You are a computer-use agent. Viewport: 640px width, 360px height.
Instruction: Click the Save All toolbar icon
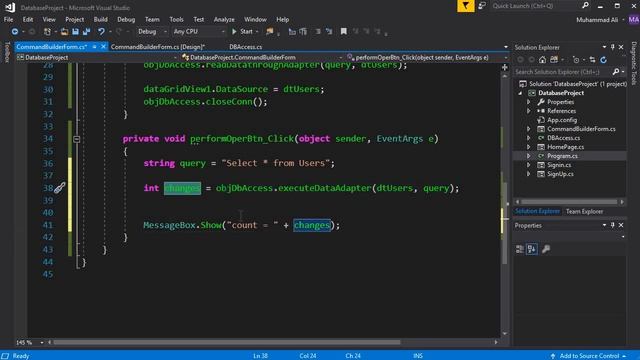tap(87, 31)
